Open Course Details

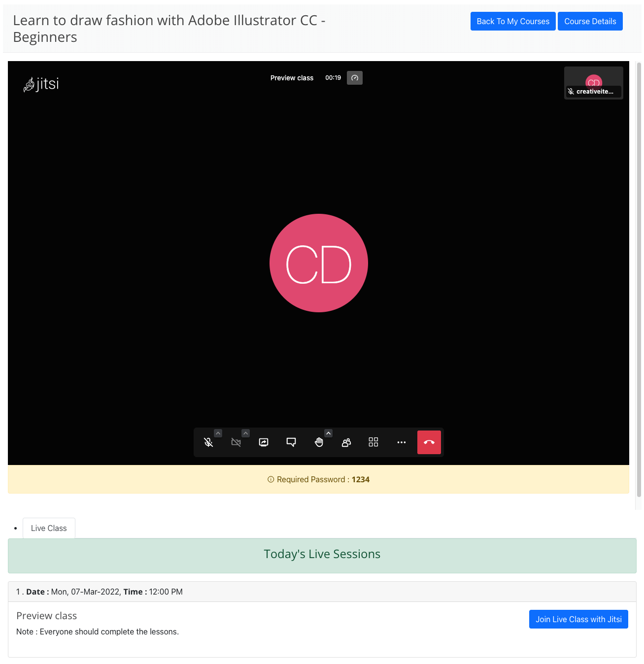pos(590,21)
